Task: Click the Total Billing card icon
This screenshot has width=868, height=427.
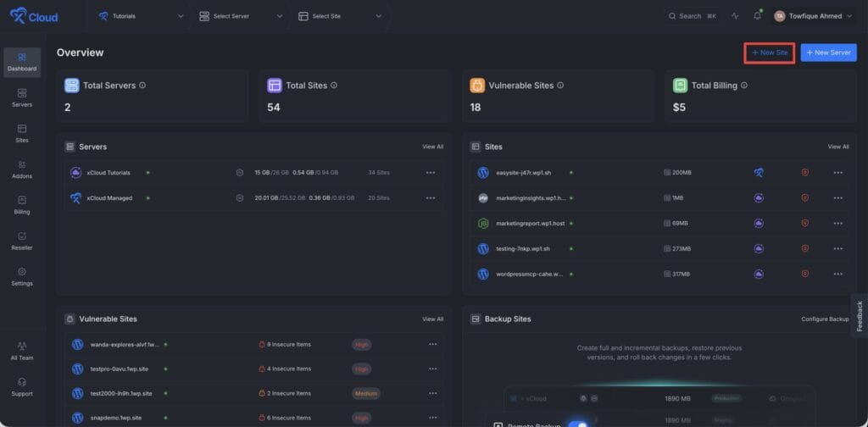Action: click(x=681, y=86)
